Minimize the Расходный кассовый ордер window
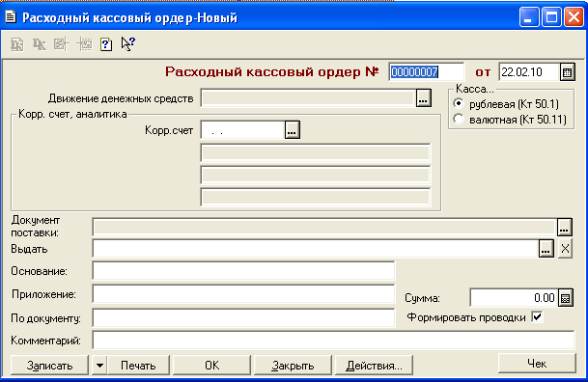This screenshot has width=588, height=382. (529, 17)
